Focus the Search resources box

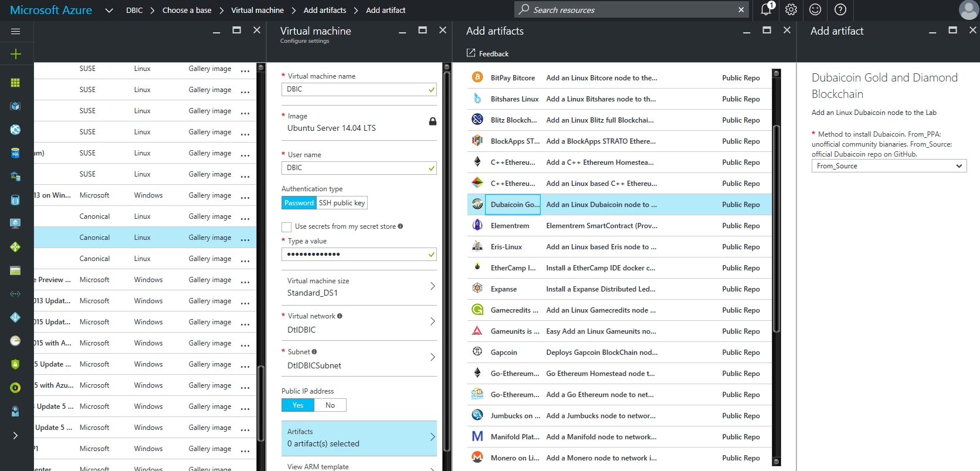[x=630, y=9]
